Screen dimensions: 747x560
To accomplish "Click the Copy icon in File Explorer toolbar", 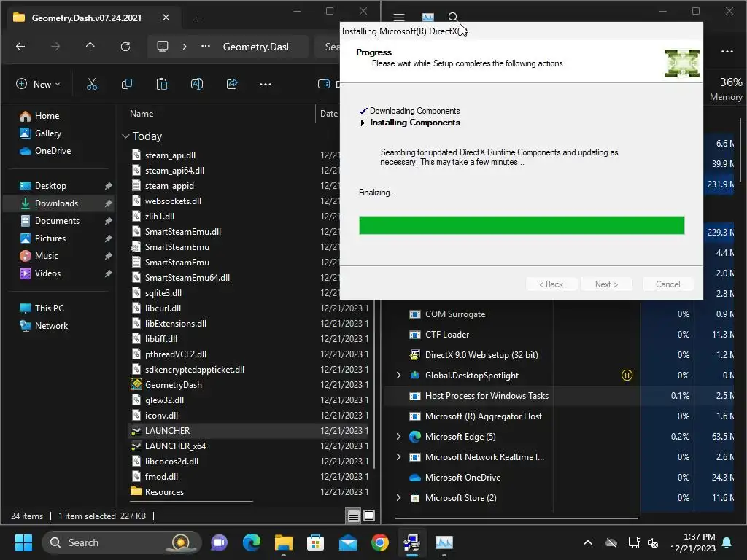I will click(x=127, y=85).
